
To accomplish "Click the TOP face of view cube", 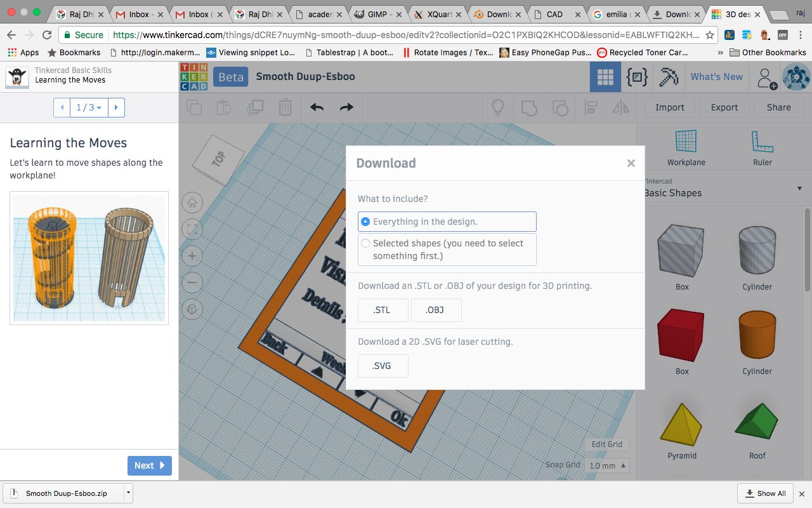I will coord(219,159).
